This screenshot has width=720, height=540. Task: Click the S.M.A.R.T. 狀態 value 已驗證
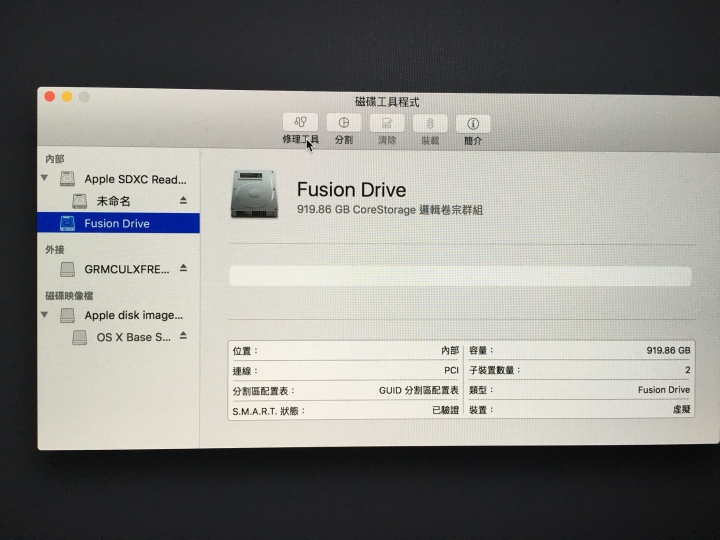(x=445, y=410)
